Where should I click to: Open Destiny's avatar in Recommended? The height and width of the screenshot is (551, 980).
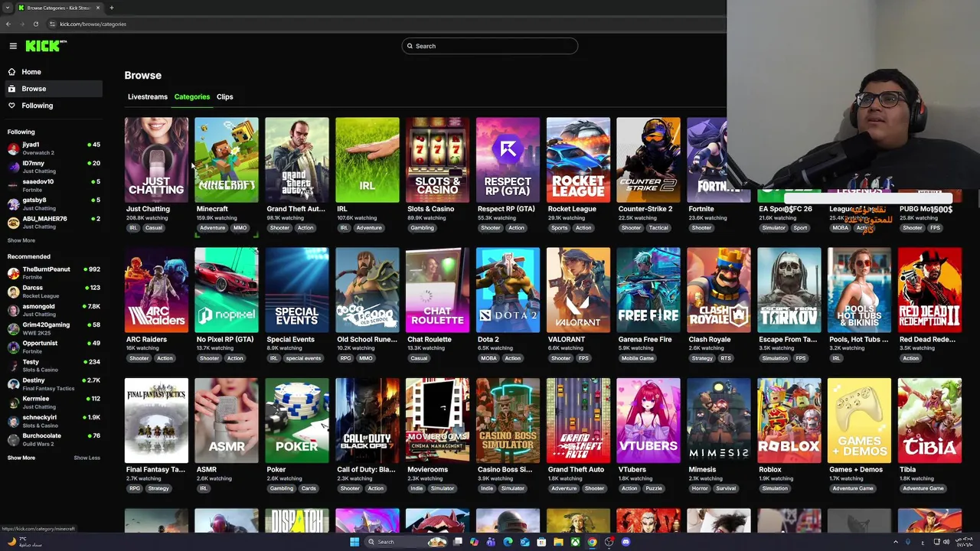click(x=13, y=384)
